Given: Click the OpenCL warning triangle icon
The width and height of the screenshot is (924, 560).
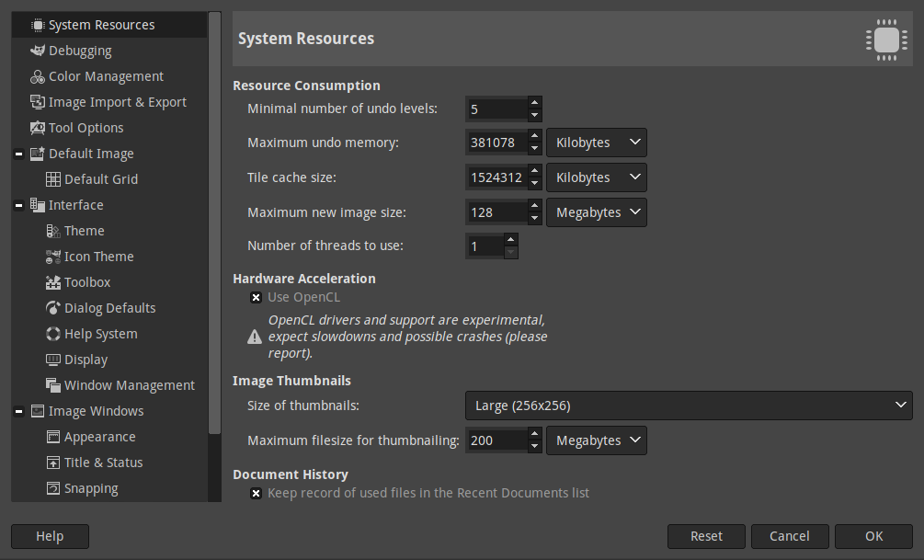Looking at the screenshot, I should point(255,337).
